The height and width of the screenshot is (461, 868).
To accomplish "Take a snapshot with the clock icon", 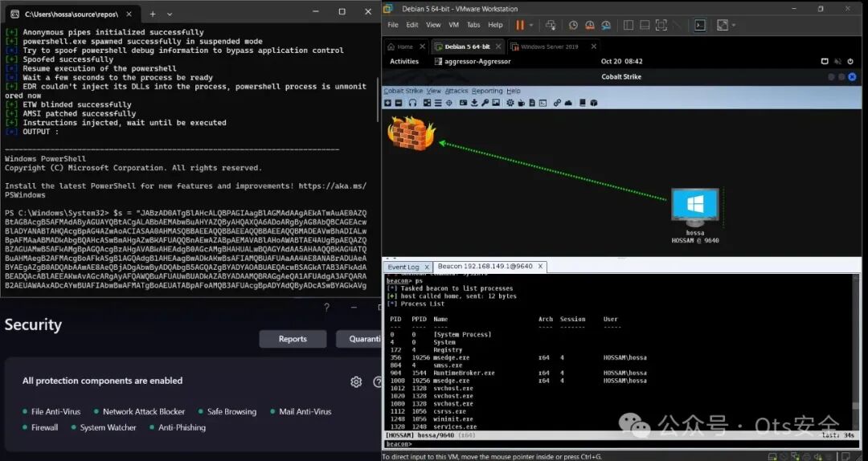I will [x=574, y=25].
